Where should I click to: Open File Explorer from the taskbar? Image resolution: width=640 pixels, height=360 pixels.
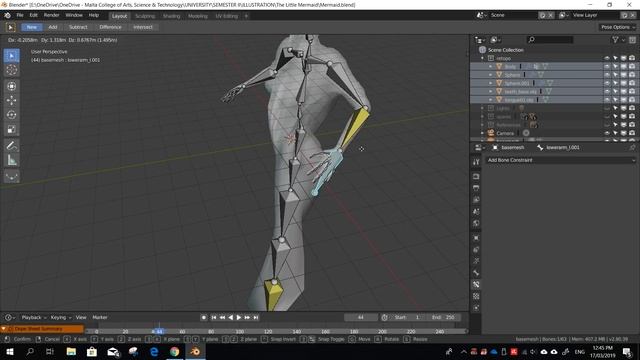coord(71,351)
